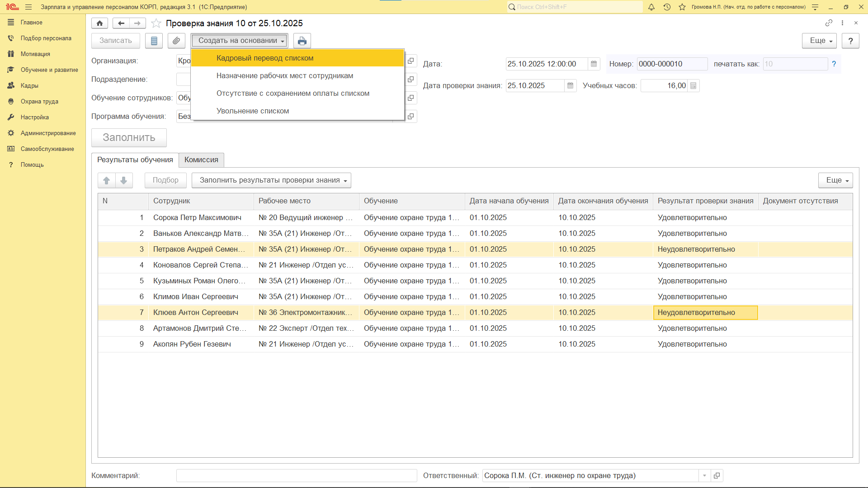Click the print document icon
Viewport: 868px width, 488px height.
coord(302,41)
